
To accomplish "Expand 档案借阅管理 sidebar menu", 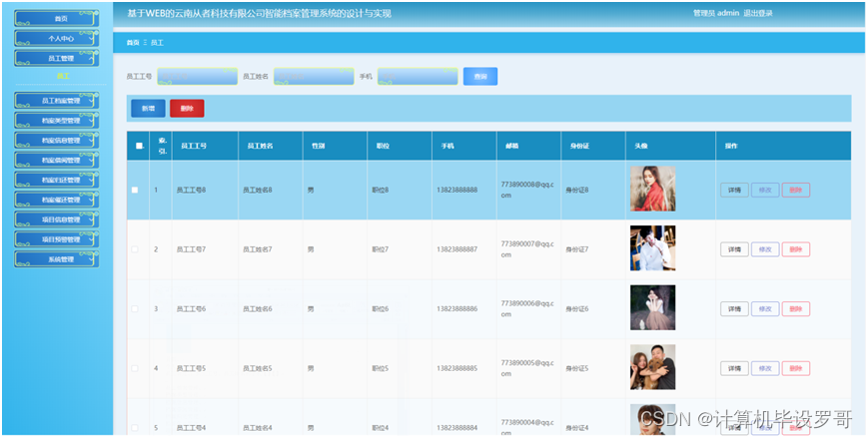I will (x=57, y=161).
